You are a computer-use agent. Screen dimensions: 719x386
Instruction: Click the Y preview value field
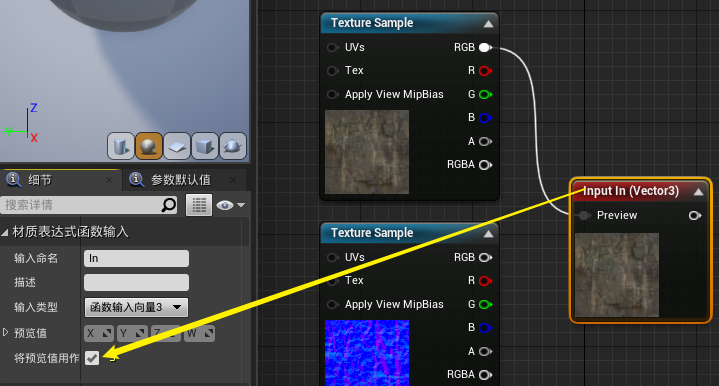(132, 333)
